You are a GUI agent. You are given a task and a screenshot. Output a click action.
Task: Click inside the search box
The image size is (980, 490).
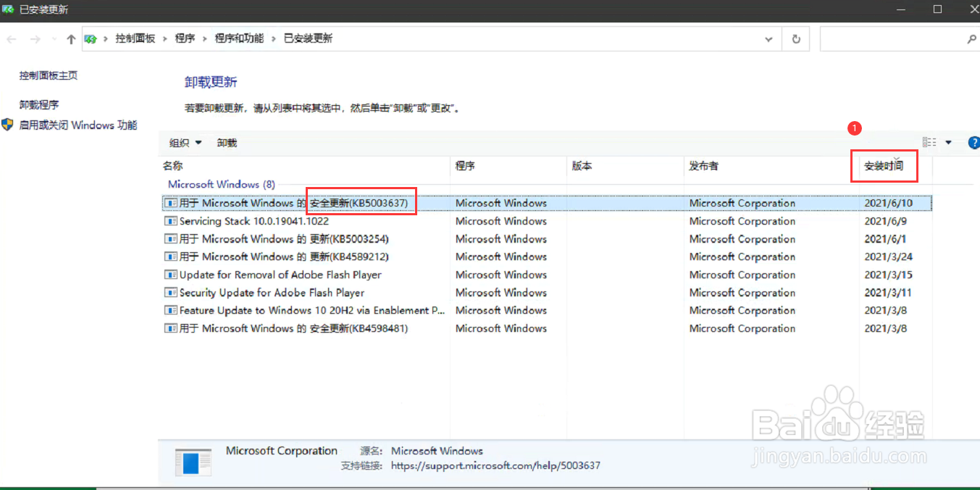point(898,38)
